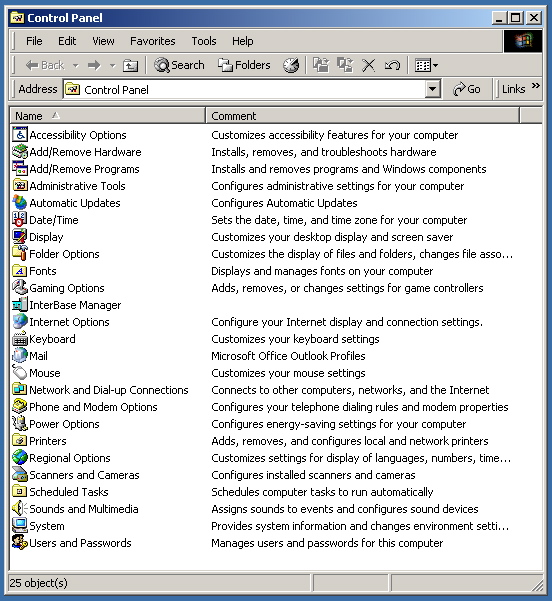Click the Undo toolbar button
552x601 pixels.
click(x=392, y=65)
